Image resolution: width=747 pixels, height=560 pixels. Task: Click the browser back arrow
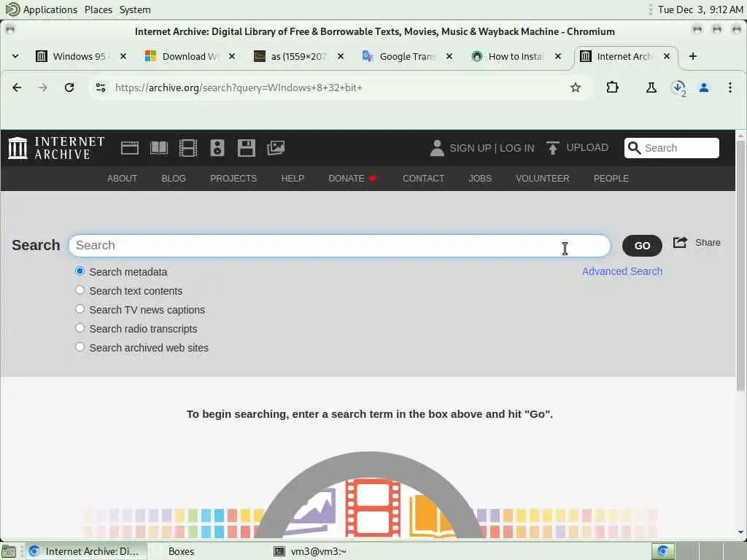click(x=17, y=87)
